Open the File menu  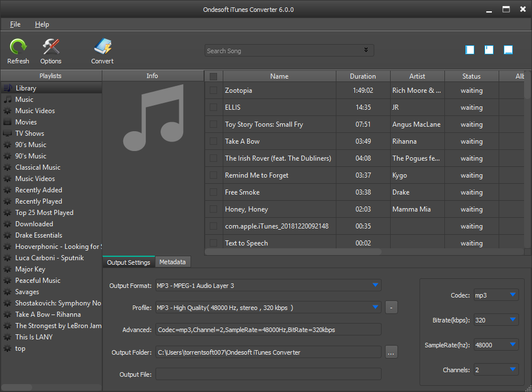point(15,24)
